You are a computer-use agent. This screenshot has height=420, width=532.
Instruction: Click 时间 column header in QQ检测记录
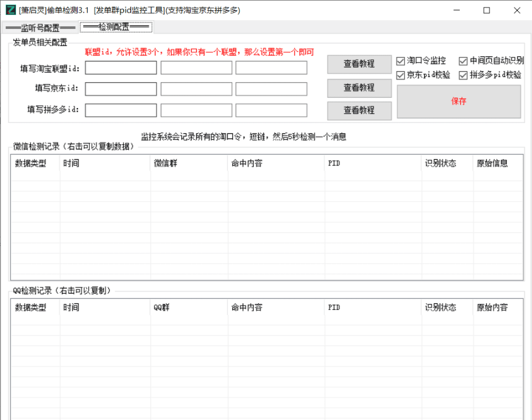click(105, 307)
